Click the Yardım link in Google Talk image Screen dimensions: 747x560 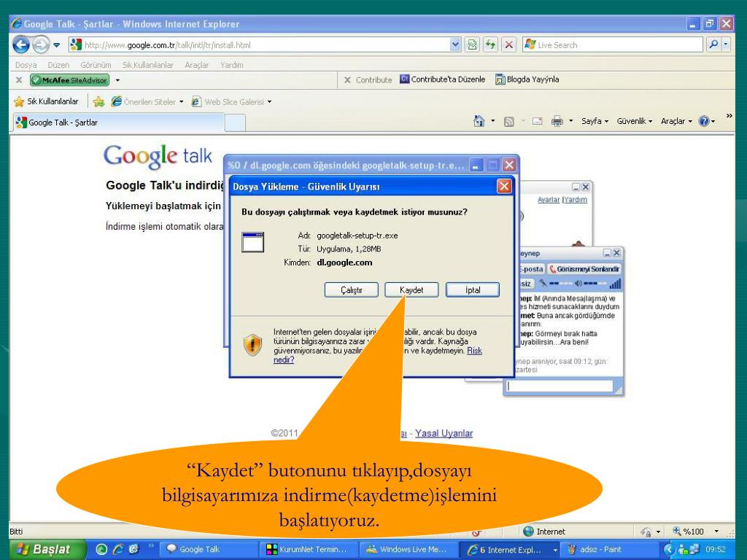click(576, 200)
